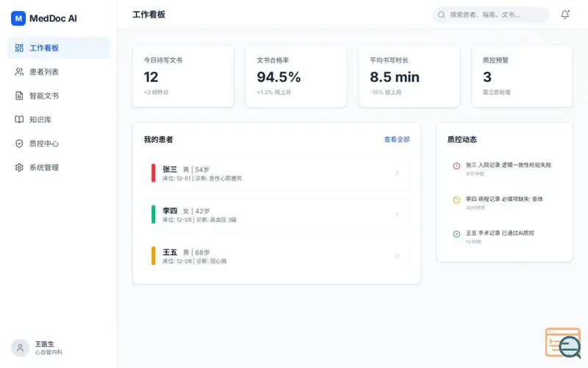The image size is (588, 368).
Task: Click the 我的患者 section heading
Action: click(158, 139)
